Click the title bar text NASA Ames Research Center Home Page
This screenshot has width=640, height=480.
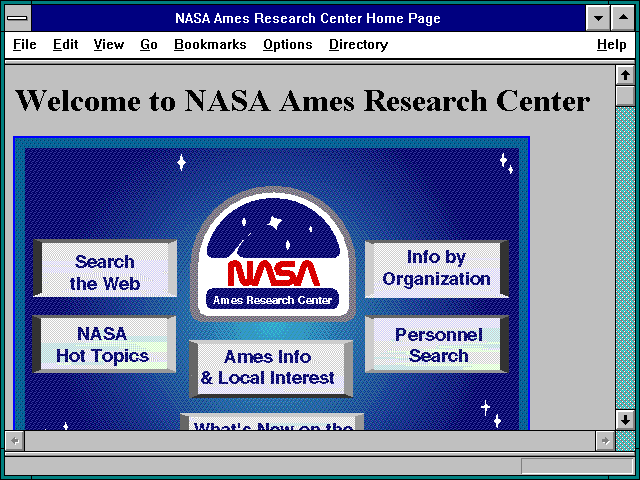pos(308,18)
